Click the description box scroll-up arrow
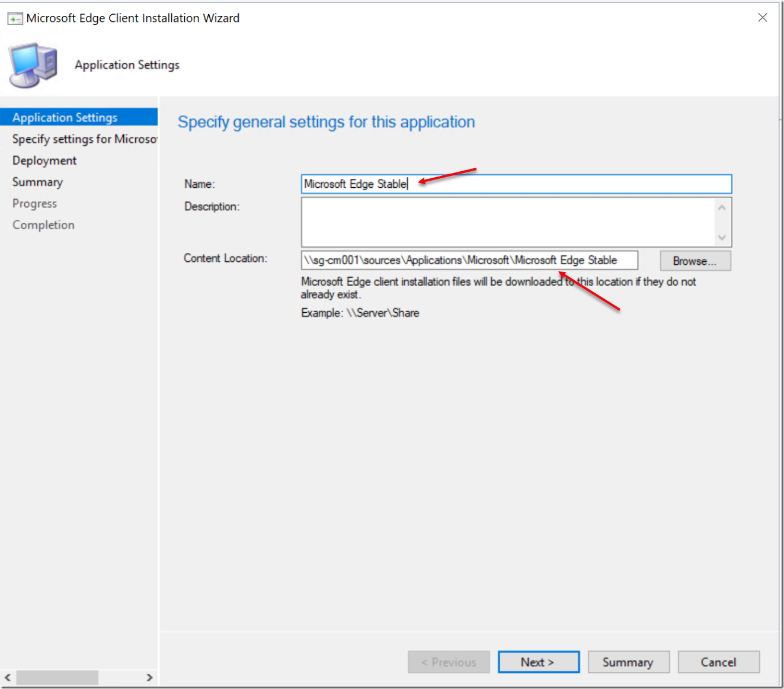The image size is (784, 689). 722,207
